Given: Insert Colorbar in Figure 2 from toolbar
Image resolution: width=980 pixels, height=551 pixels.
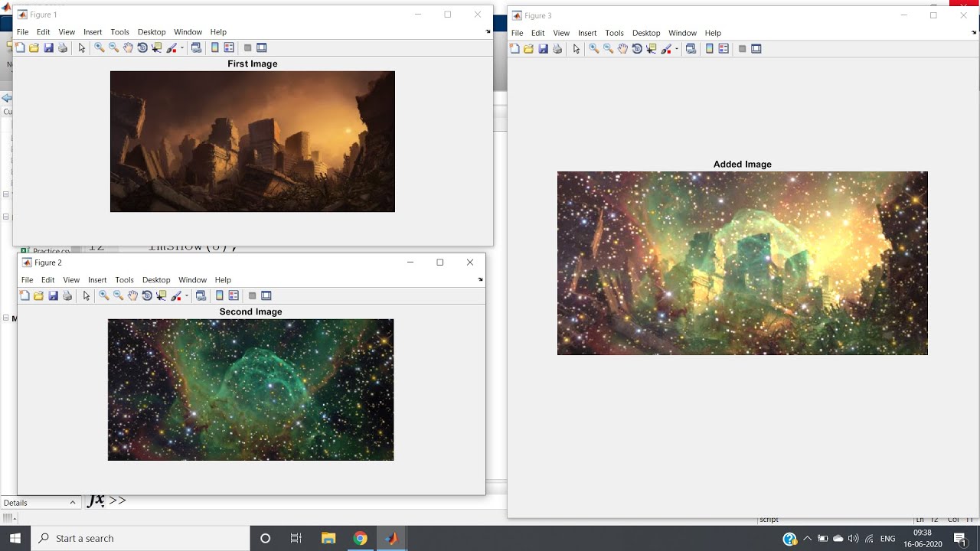Looking at the screenshot, I should (x=219, y=295).
